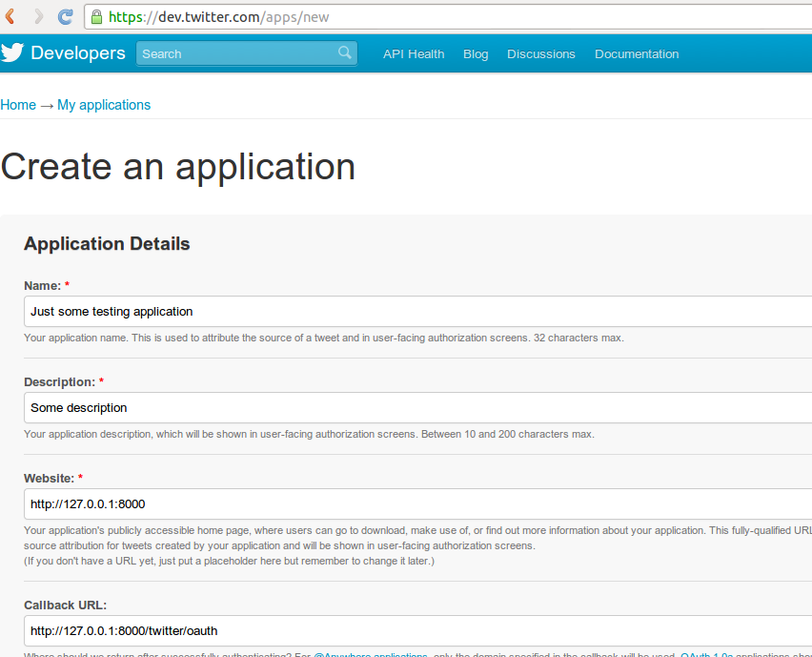
Task: Click the '32 characters max' name hint
Action: 579,338
